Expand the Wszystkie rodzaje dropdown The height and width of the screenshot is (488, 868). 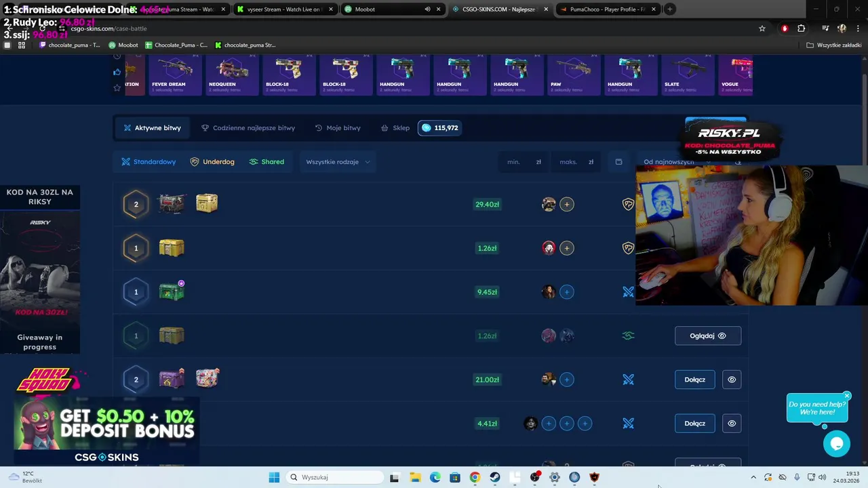tap(338, 161)
